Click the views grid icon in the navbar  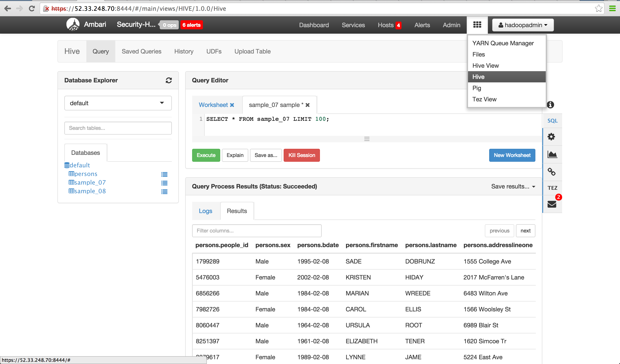(477, 25)
